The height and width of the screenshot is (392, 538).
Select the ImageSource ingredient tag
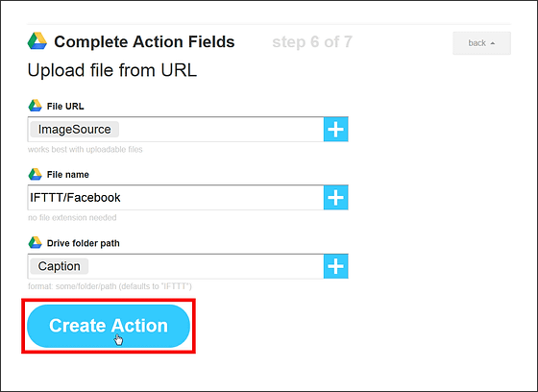pyautogui.click(x=75, y=130)
